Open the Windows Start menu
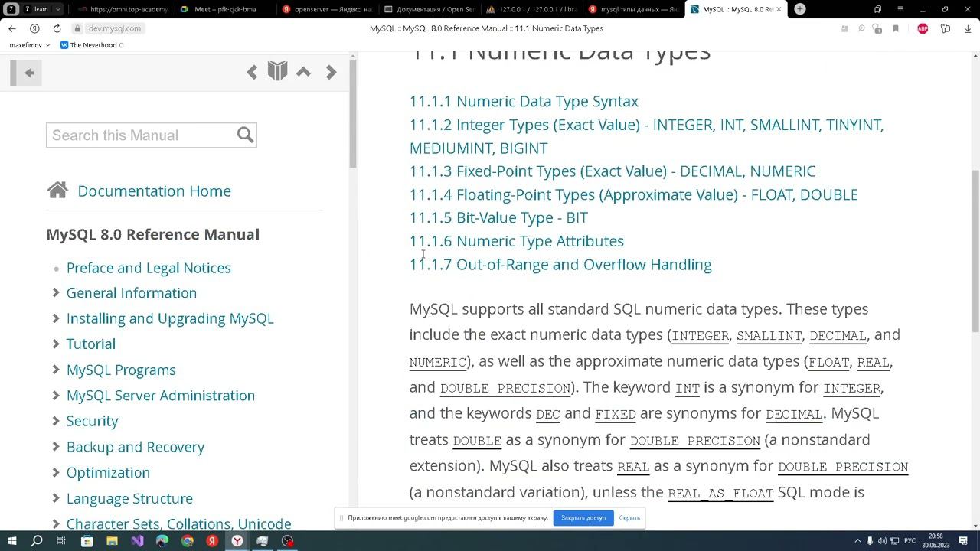The width and height of the screenshot is (980, 551). [11, 541]
